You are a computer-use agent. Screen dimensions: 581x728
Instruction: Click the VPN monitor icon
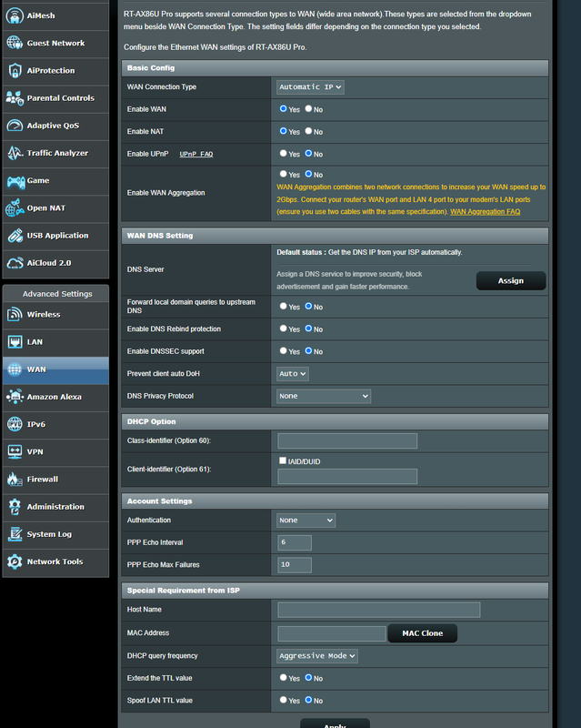click(x=15, y=451)
